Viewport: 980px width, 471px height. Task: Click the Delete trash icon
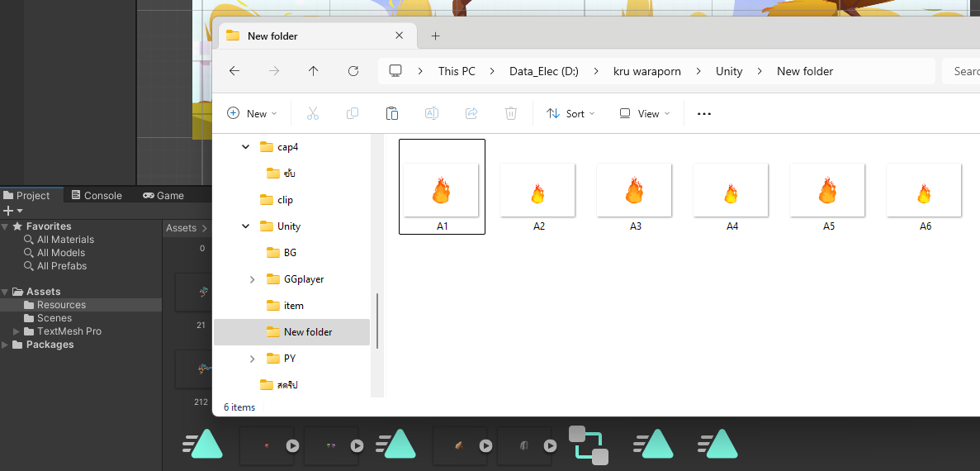(511, 114)
